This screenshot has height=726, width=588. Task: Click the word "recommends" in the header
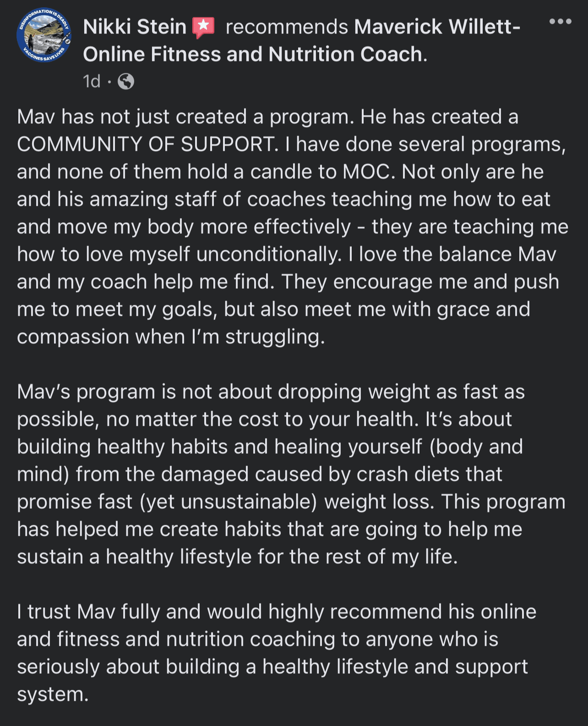(287, 27)
